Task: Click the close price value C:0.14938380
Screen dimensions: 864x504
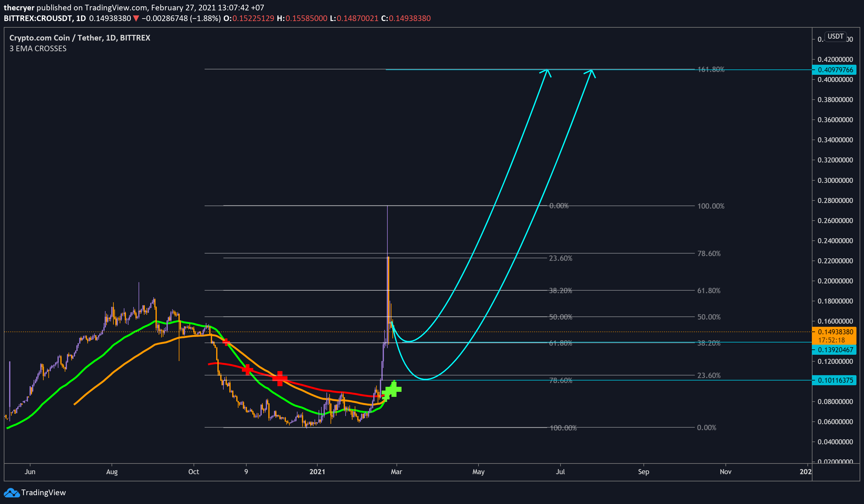Action: 406,19
